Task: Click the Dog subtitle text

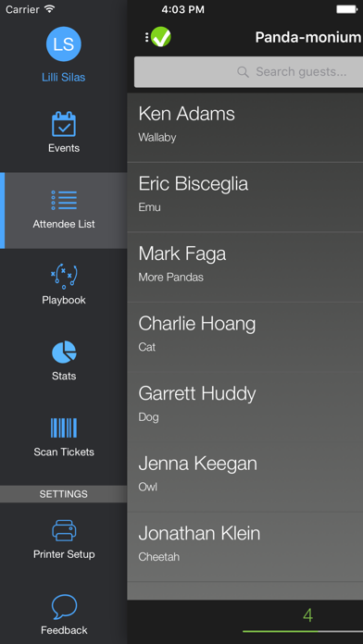Action: [x=148, y=417]
